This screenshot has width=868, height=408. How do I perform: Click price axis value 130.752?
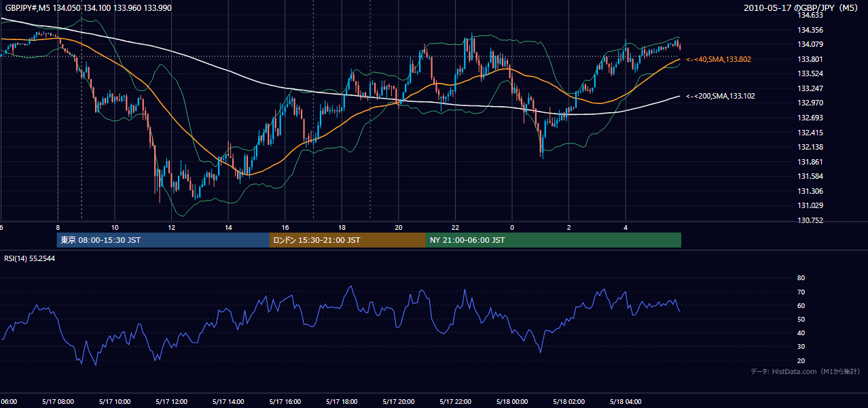pyautogui.click(x=810, y=220)
